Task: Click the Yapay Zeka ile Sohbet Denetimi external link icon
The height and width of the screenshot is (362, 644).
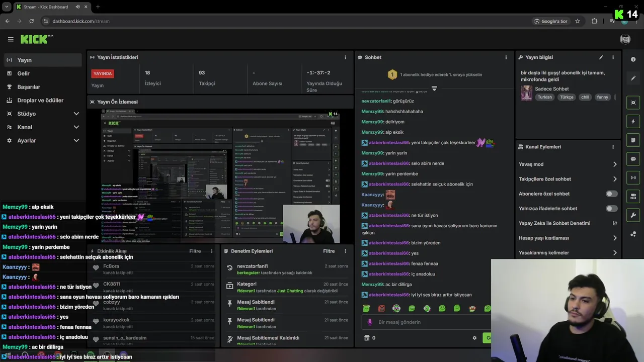Action: [615, 223]
